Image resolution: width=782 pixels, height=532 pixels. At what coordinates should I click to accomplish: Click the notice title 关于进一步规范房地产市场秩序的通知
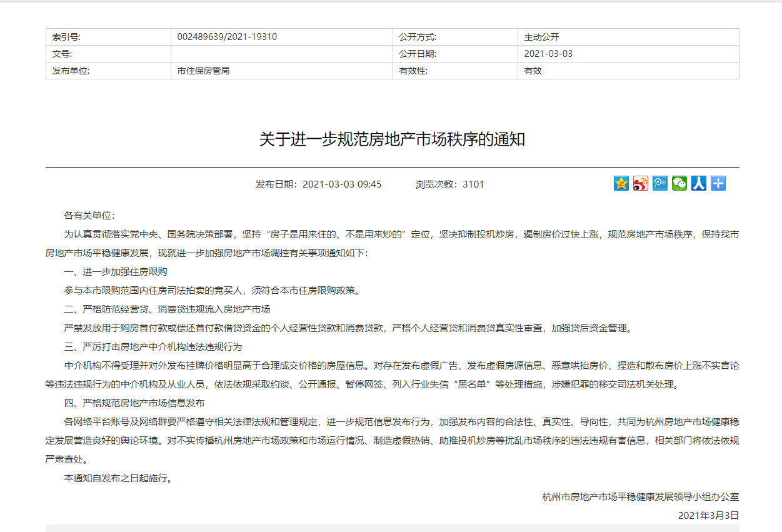(x=392, y=139)
